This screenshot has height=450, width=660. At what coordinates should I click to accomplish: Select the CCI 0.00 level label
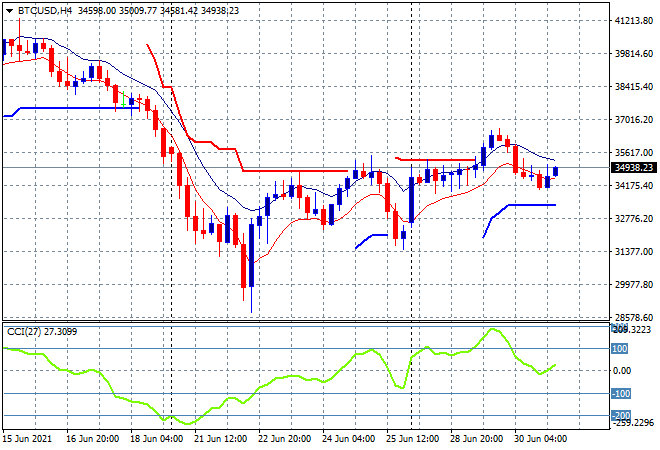click(621, 371)
